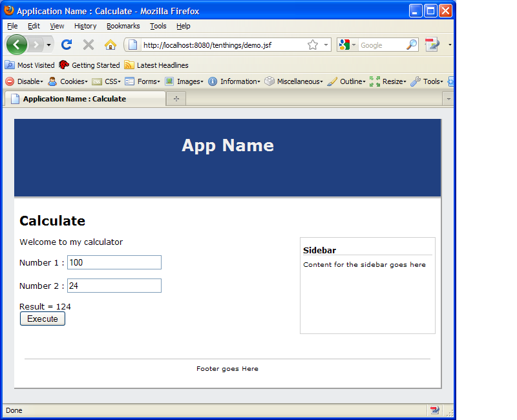Click the App Name header text

click(x=227, y=145)
